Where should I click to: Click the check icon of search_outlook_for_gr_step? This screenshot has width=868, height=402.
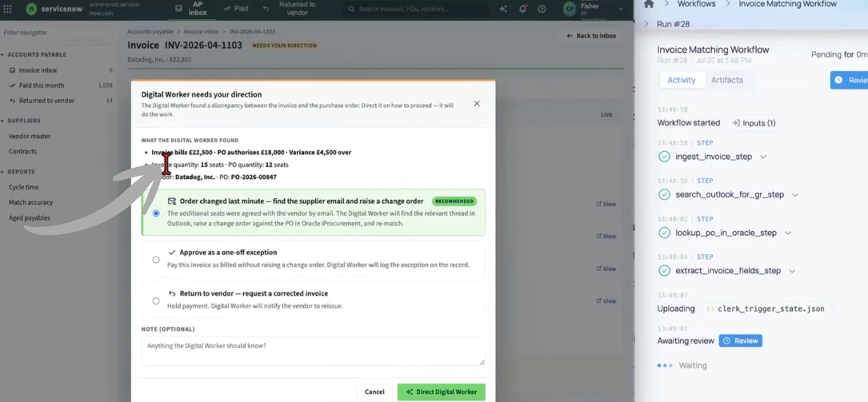click(664, 195)
